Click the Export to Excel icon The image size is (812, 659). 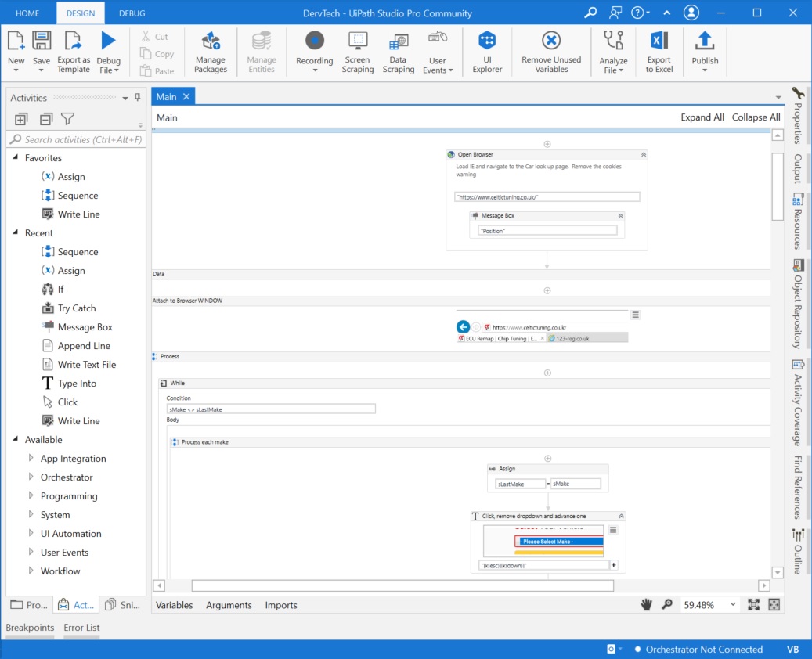[659, 41]
